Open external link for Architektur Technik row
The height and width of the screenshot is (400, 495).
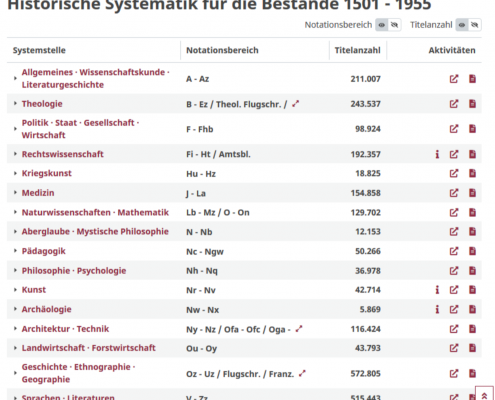[x=454, y=329]
